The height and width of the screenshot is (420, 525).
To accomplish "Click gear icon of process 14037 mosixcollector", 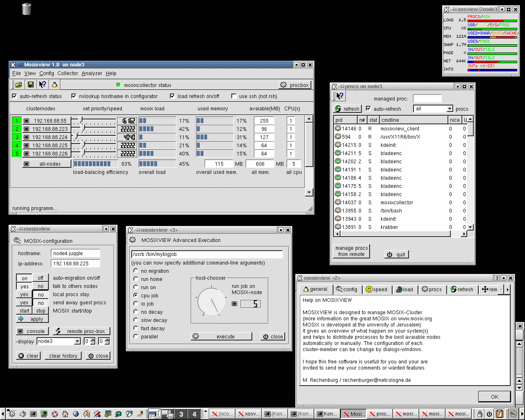I will 338,202.
